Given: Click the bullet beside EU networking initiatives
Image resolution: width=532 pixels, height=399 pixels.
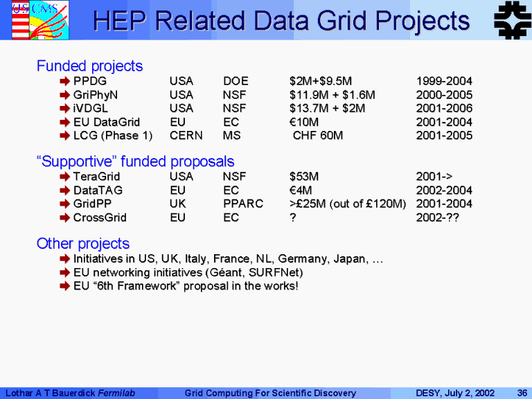Looking at the screenshot, I should pyautogui.click(x=64, y=273).
